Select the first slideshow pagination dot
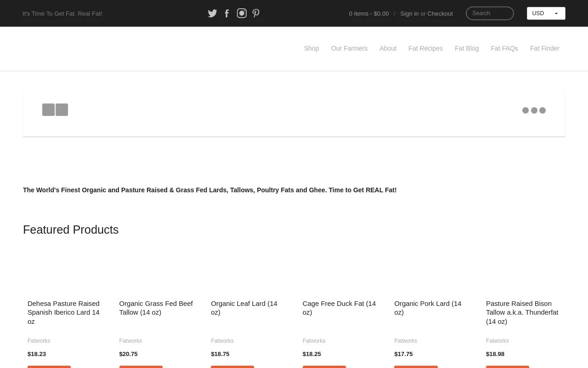This screenshot has width=588, height=368. pyautogui.click(x=526, y=110)
